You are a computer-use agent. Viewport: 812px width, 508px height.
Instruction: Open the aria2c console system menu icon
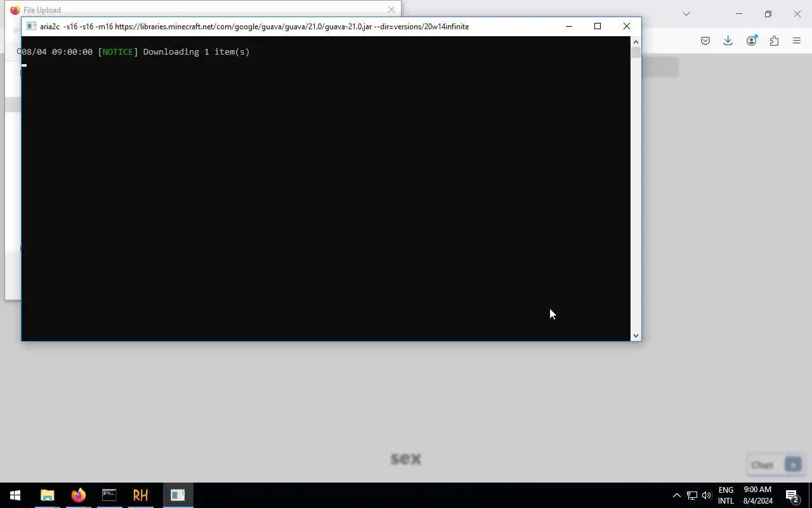[x=30, y=27]
